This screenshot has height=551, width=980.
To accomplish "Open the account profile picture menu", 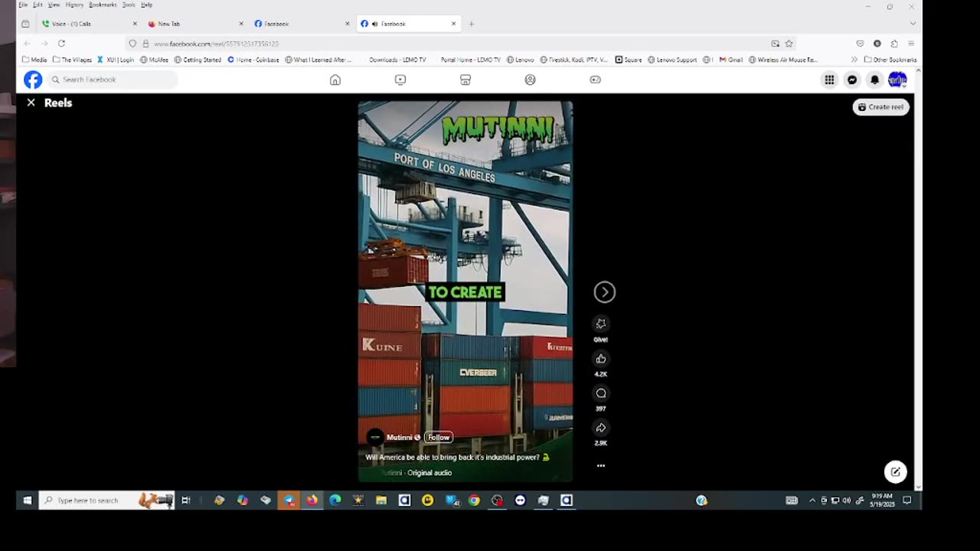I will click(897, 80).
